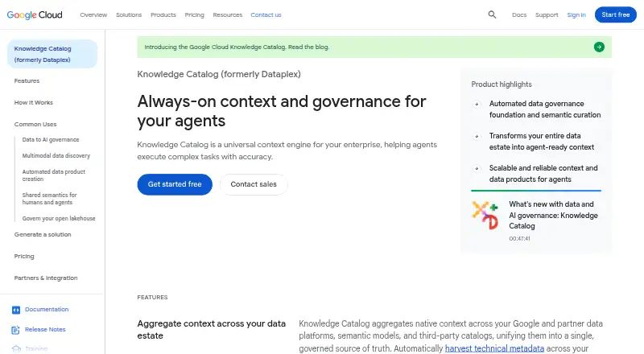Image resolution: width=644 pixels, height=354 pixels.
Task: Select Shared semantics for humans and agents
Action: (49, 199)
